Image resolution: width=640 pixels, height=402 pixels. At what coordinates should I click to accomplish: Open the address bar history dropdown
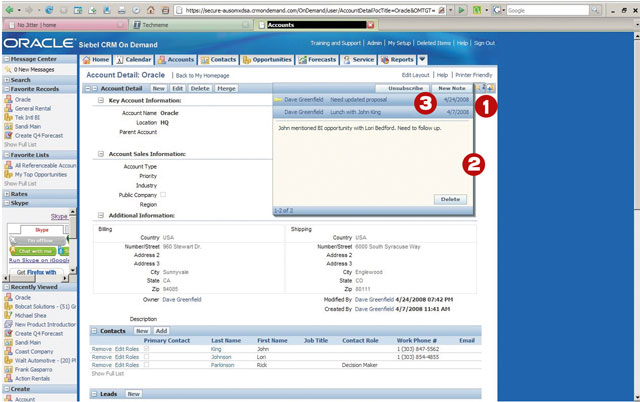[451, 10]
